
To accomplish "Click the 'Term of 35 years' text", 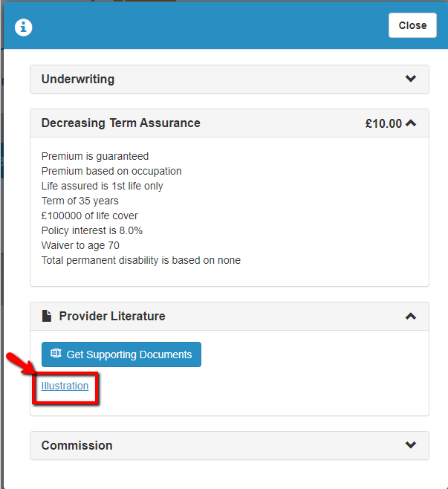I will (x=80, y=201).
